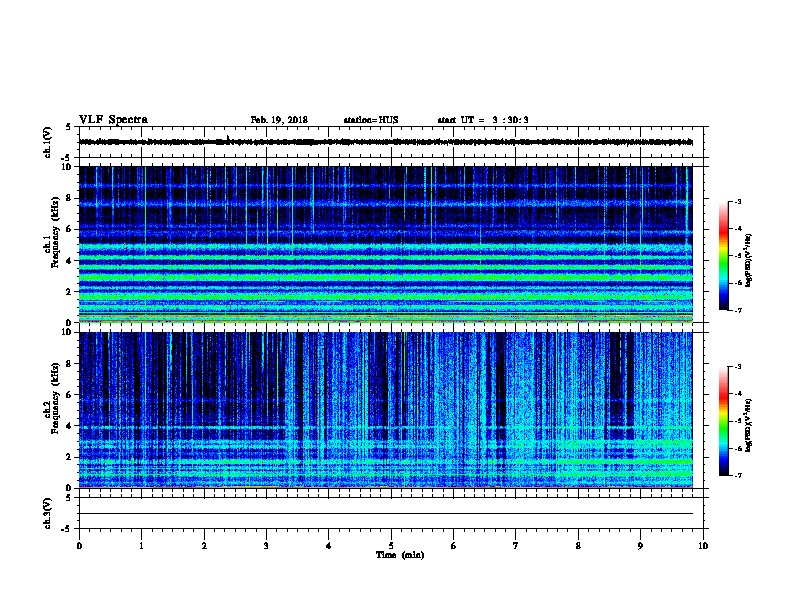Click time axis tick label "9"
Screen dimensions: 792x612
point(640,546)
